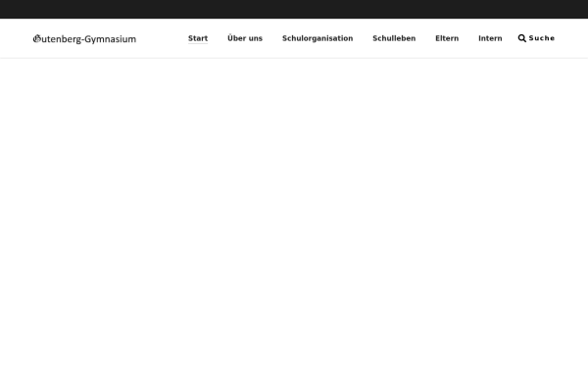Open the Eltern menu

(x=447, y=38)
